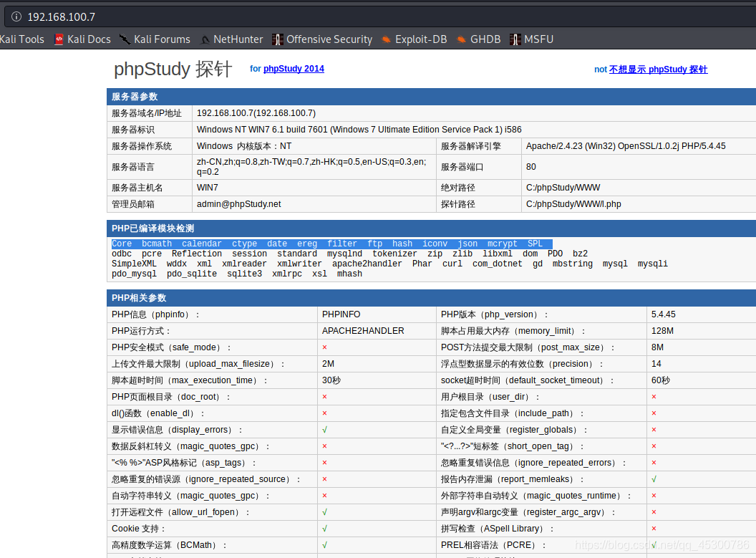This screenshot has width=756, height=558.
Task: Click the short_open_tag red cross status
Action: tap(654, 446)
